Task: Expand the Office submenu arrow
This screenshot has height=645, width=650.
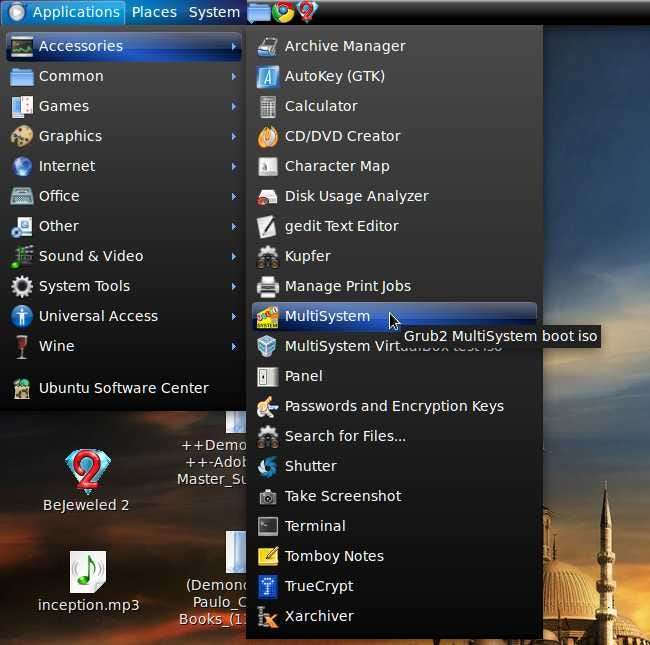Action: tap(234, 196)
